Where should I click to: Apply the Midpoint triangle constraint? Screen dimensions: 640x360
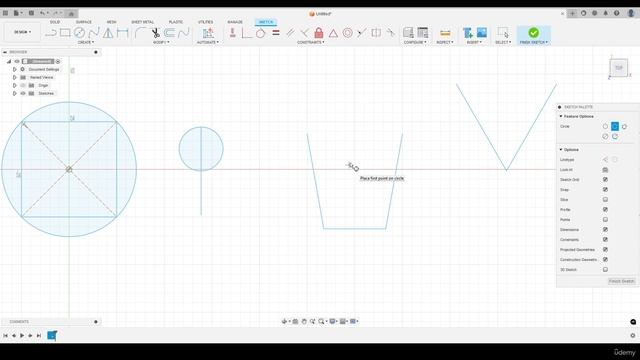click(x=333, y=33)
